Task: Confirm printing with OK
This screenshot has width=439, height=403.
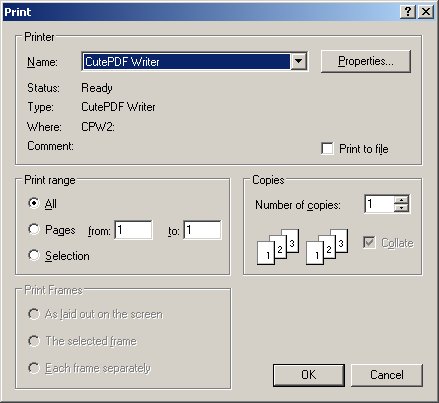Action: tap(309, 375)
